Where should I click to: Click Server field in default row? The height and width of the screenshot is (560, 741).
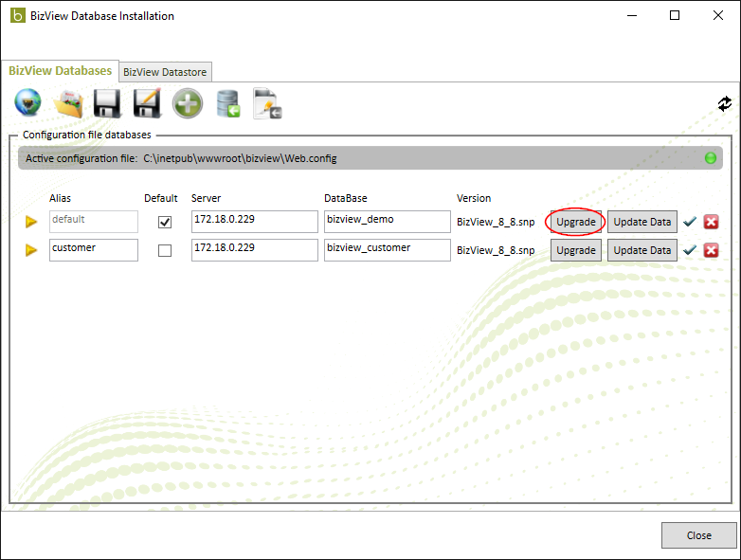(255, 222)
